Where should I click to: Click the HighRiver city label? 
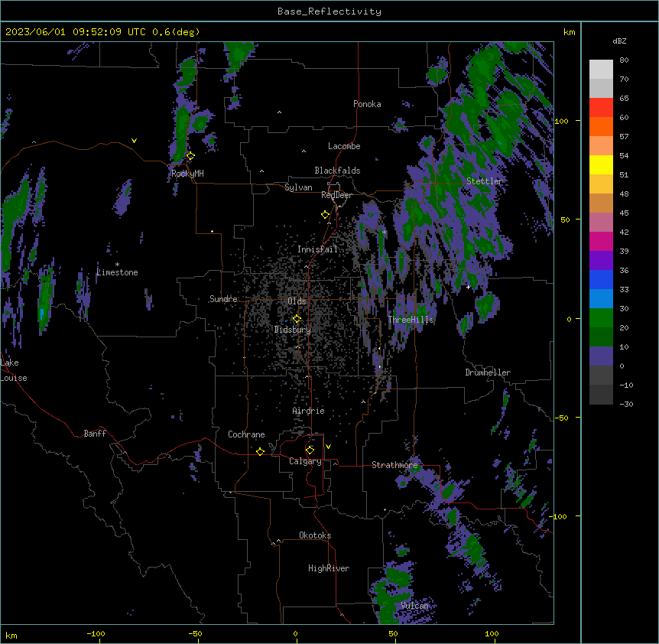329,568
